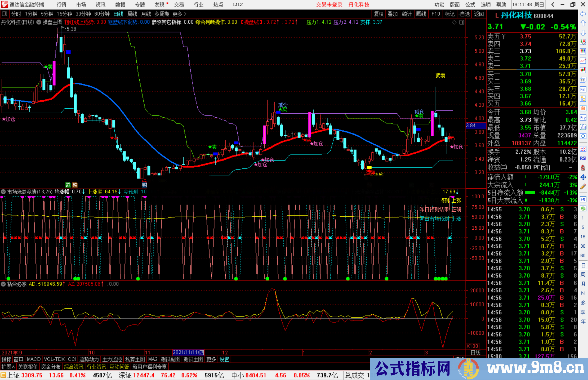
Task: Open the 市场涨跌竞猜 indicator dropdown
Action: click(x=3, y=192)
